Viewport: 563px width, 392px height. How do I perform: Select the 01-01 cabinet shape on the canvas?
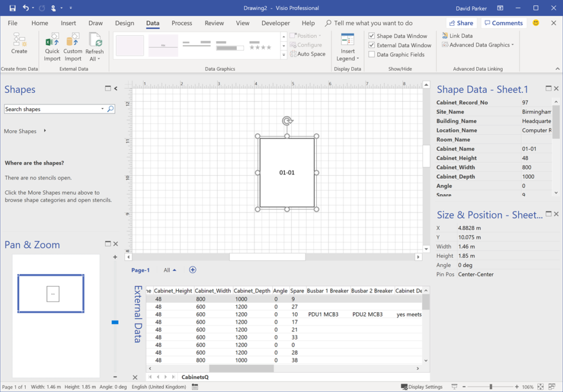(286, 173)
